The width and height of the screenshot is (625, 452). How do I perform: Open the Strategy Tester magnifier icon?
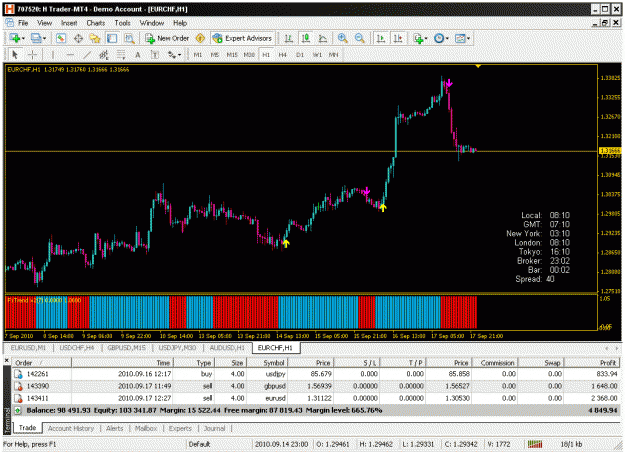(x=129, y=38)
